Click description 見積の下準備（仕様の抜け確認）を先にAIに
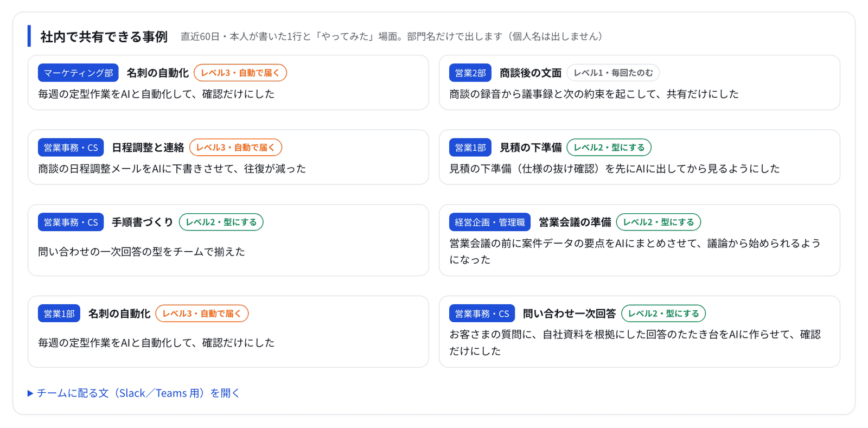The height and width of the screenshot is (428, 868). click(615, 169)
